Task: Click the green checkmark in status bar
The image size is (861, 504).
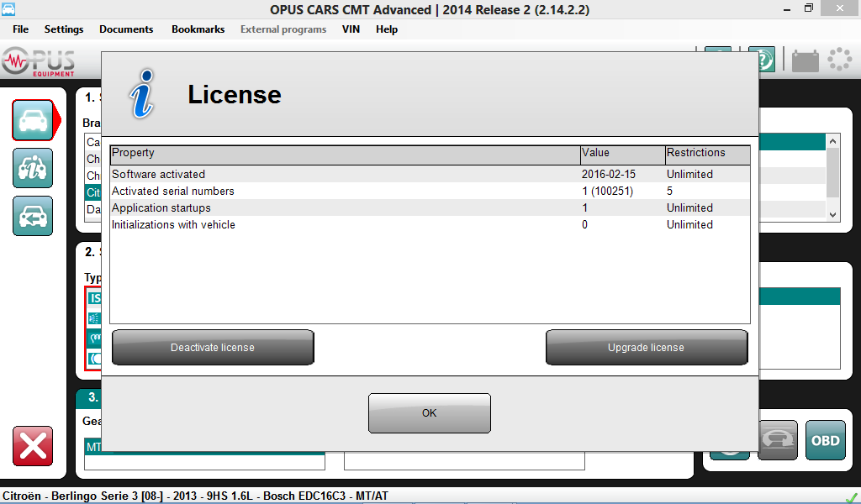Action: [851, 497]
